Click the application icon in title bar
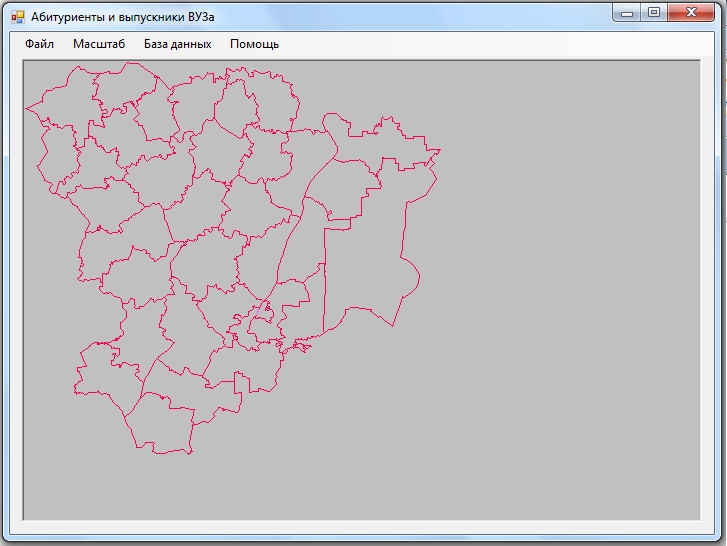The width and height of the screenshot is (727, 546). click(18, 17)
